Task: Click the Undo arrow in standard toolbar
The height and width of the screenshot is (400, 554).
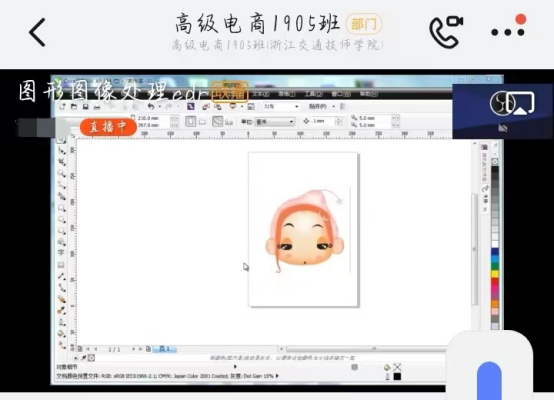Action: [151, 106]
